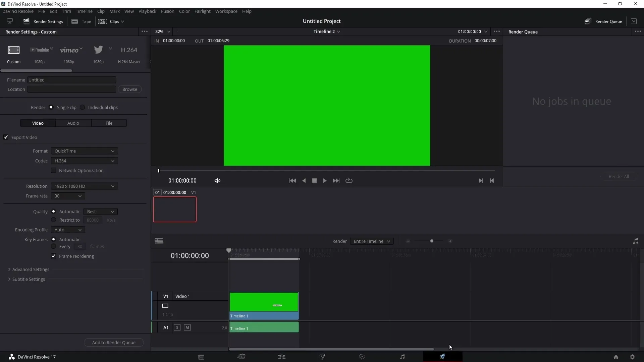Toggle Export Video checkbox on

[x=6, y=137]
